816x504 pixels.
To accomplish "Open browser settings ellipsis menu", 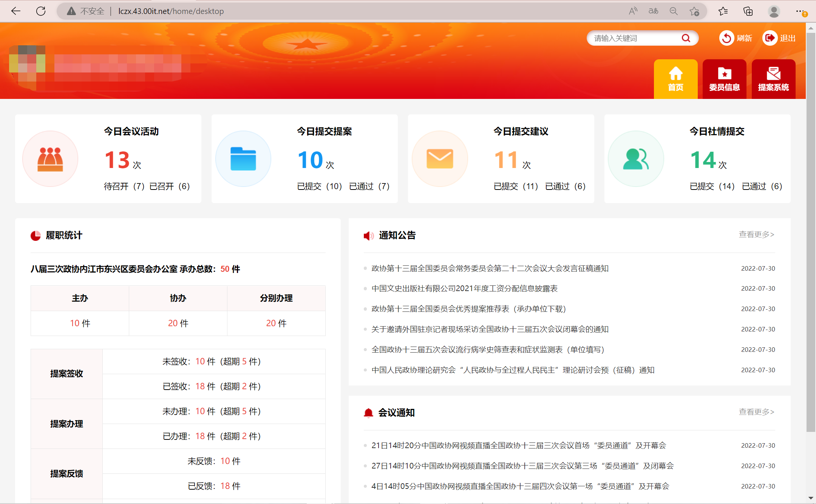I will pos(799,11).
